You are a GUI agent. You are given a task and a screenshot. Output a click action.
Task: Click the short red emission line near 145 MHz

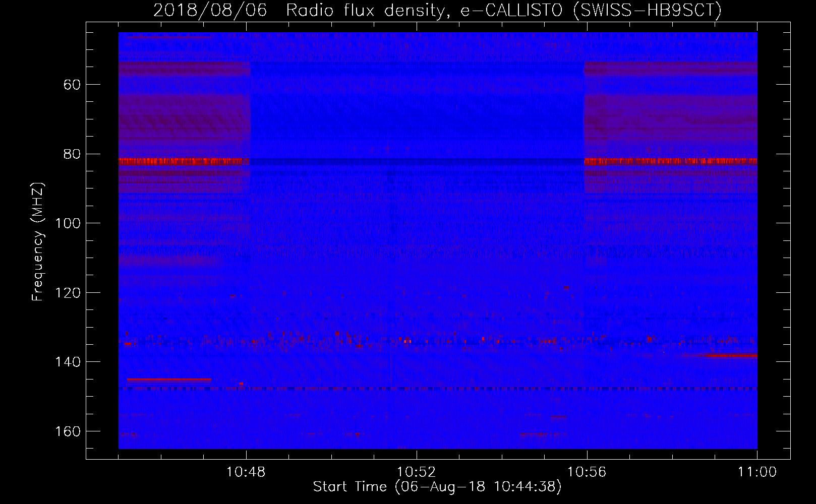pyautogui.click(x=169, y=380)
